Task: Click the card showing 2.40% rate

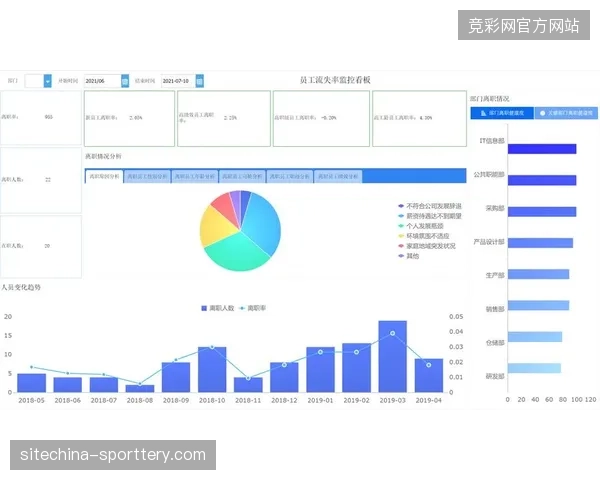Action: pyautogui.click(x=129, y=118)
